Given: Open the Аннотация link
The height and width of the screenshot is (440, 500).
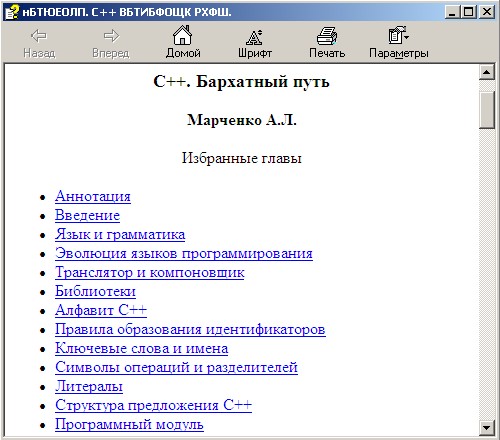Looking at the screenshot, I should 93,196.
